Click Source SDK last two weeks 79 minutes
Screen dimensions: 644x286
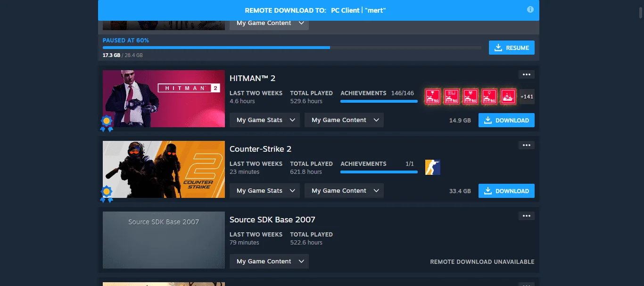pyautogui.click(x=256, y=238)
